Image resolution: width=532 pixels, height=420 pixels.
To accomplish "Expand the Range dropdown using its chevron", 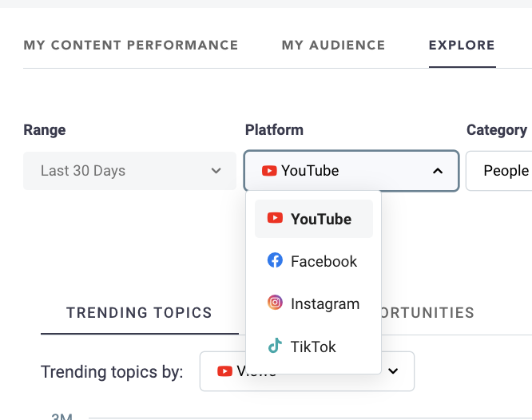I will coord(216,171).
